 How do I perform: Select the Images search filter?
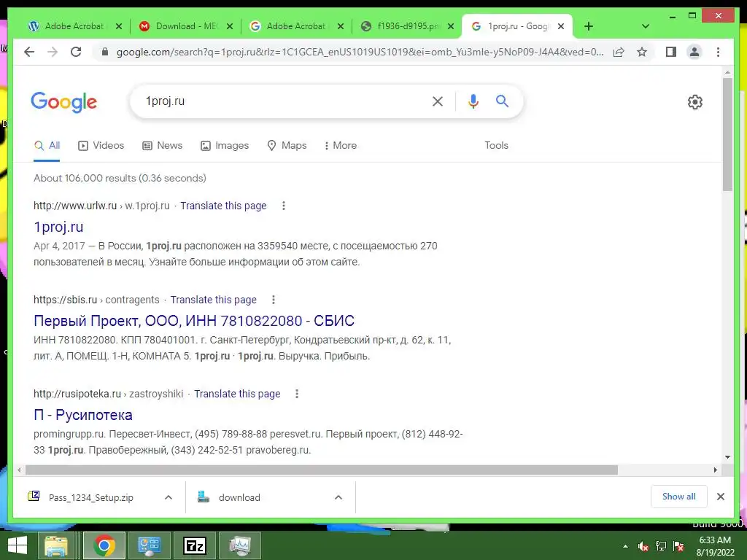click(225, 145)
